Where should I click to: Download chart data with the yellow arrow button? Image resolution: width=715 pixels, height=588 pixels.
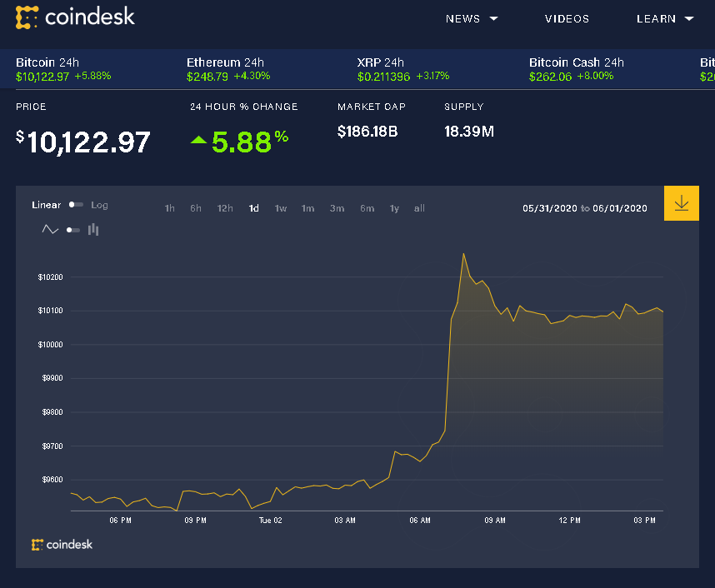[682, 203]
